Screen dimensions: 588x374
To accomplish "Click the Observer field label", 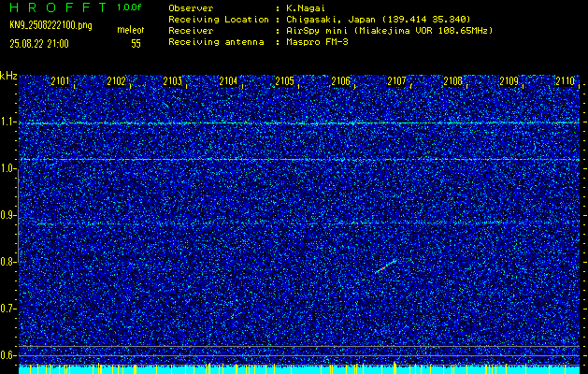I will click(191, 8).
